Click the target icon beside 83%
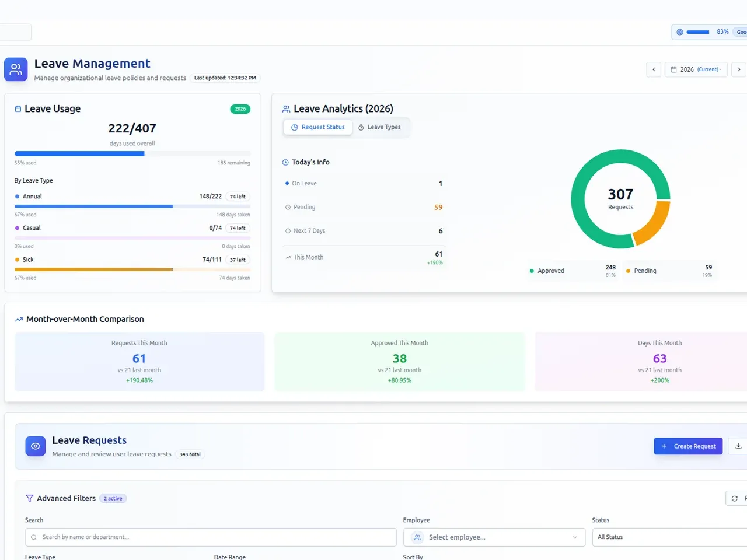 coord(679,32)
